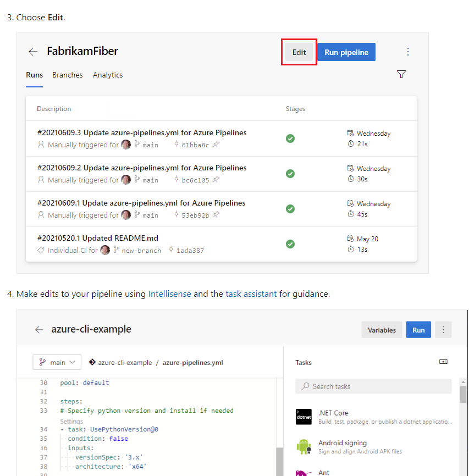Open the FabrikamFiber more options menu
The width and height of the screenshot is (469, 476).
point(408,52)
